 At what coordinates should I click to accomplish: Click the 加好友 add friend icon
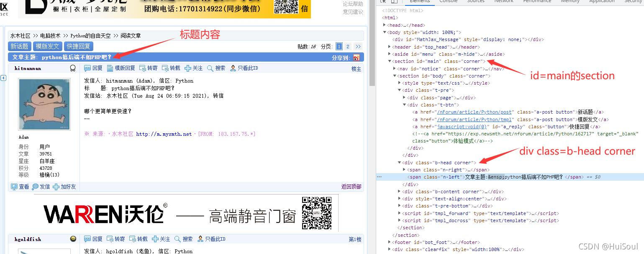56,187
